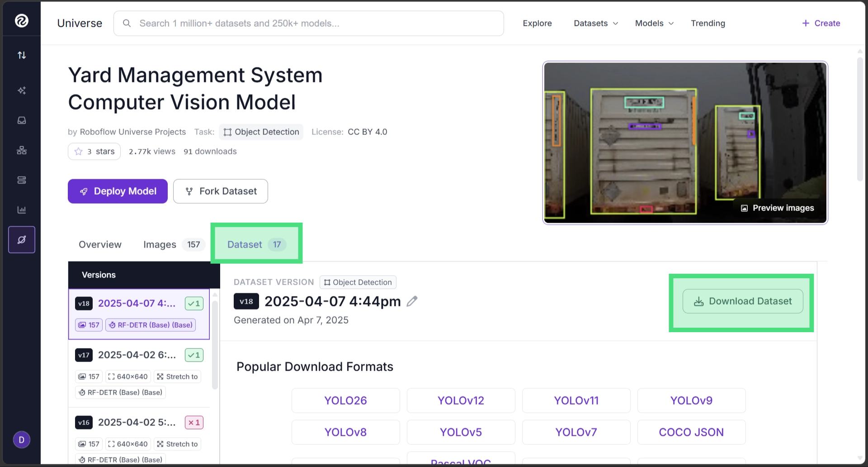Open the user avatar labeled D
Image resolution: width=868 pixels, height=467 pixels.
point(22,440)
